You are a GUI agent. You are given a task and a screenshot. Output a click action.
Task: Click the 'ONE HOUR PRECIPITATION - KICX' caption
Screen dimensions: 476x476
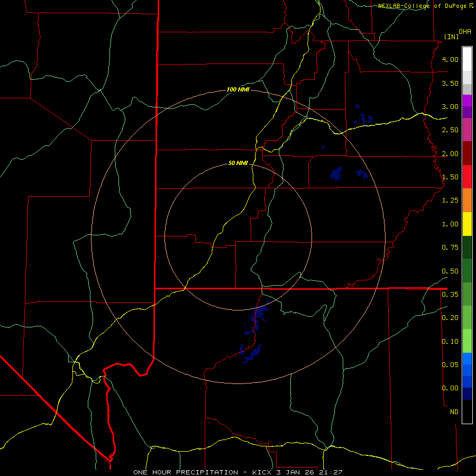point(202,472)
